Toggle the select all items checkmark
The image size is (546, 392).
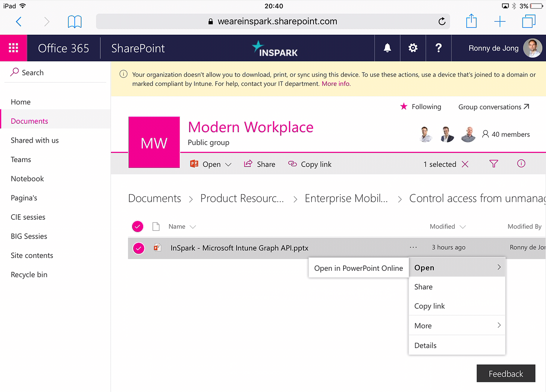coord(137,226)
